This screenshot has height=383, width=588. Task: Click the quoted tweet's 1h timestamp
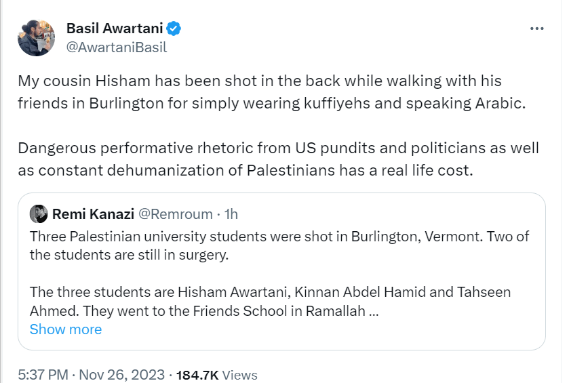point(231,214)
